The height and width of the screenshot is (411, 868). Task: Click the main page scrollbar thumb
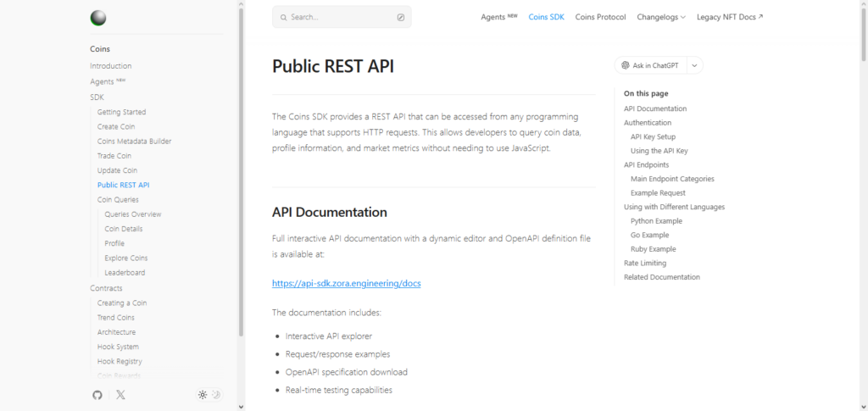864,33
